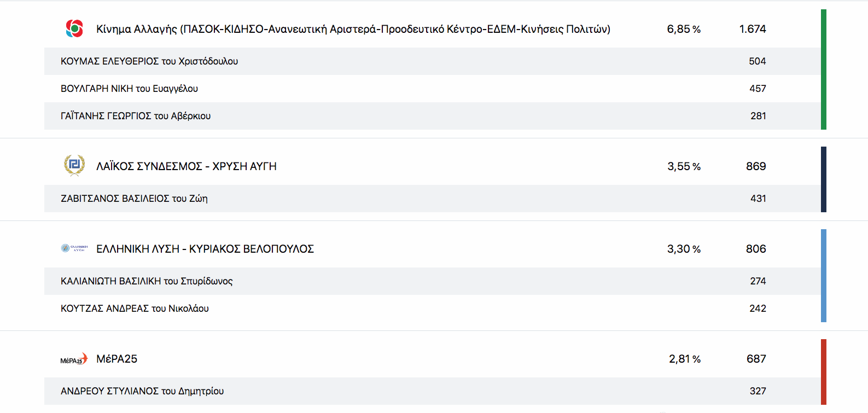Screen dimensions: 868x413
Task: Click the ΜέΡΑ25 party name
Action: click(116, 359)
